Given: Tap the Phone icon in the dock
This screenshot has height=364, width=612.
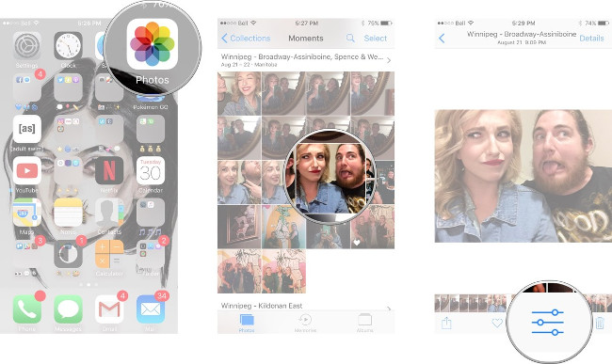Looking at the screenshot, I should (27, 309).
